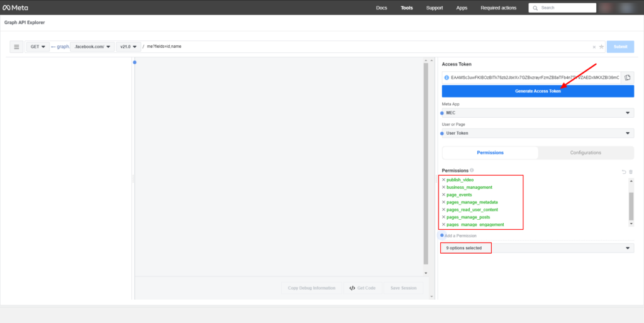
Task: Click the Permissions info icon
Action: tap(472, 171)
